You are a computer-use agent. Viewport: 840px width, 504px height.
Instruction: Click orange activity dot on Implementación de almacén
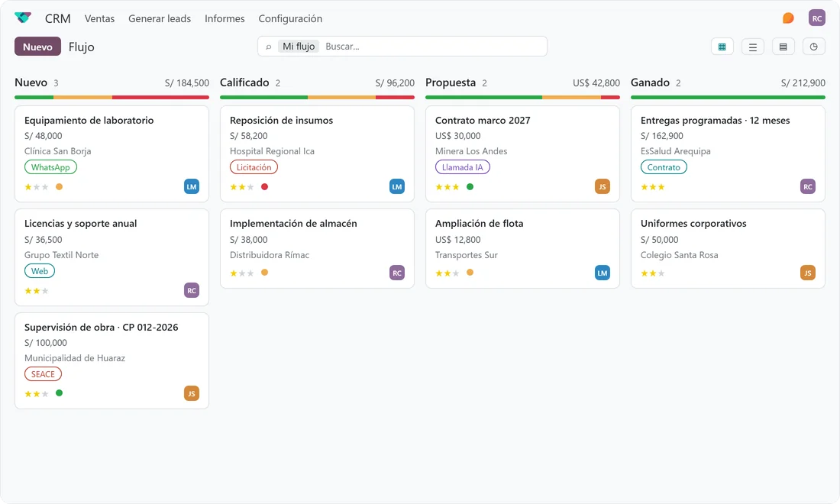point(264,272)
